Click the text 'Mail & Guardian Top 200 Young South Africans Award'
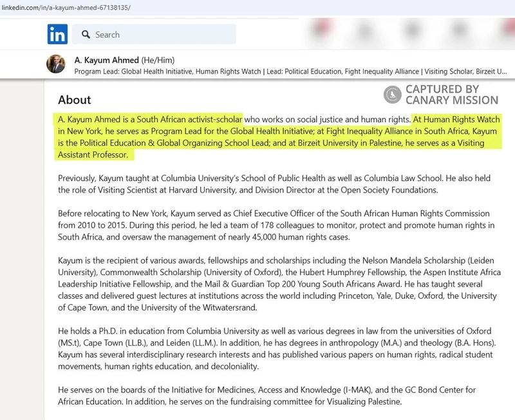Image resolution: width=515 pixels, height=420 pixels. coord(303,284)
